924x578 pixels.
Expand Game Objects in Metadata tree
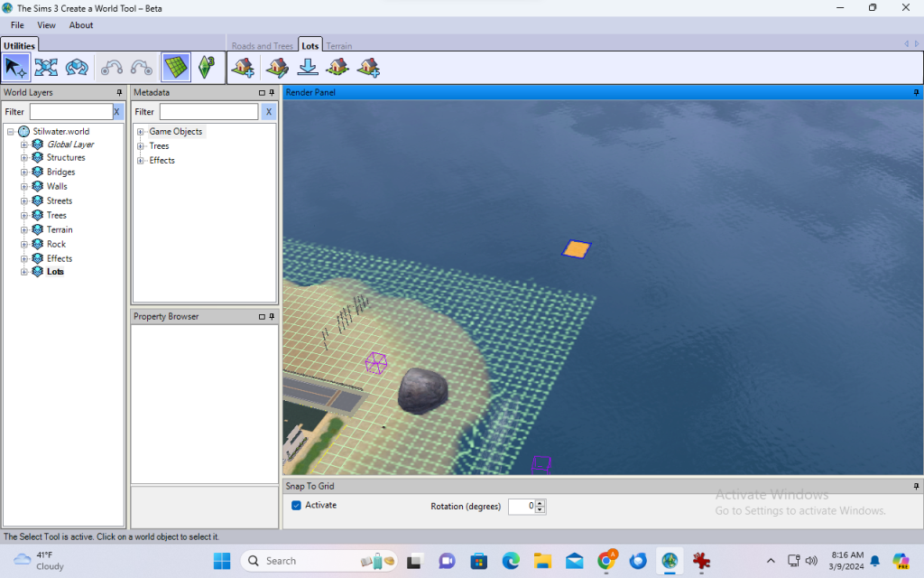141,132
